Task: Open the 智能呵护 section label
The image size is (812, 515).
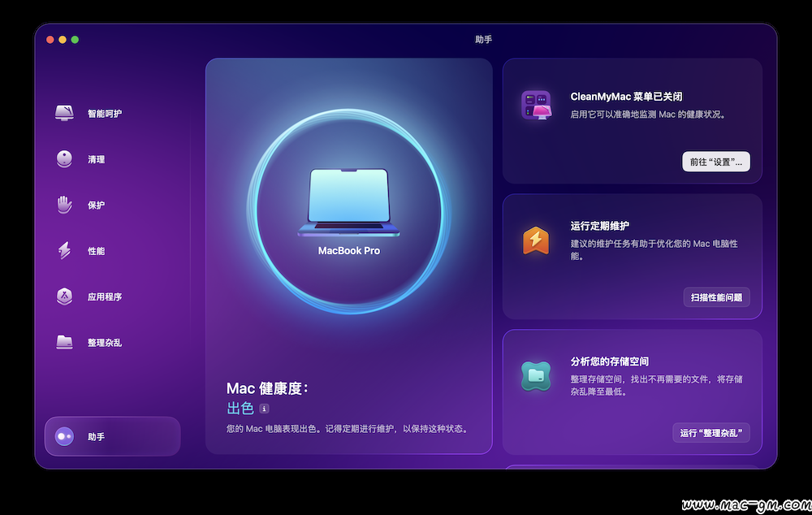Action: click(x=105, y=114)
